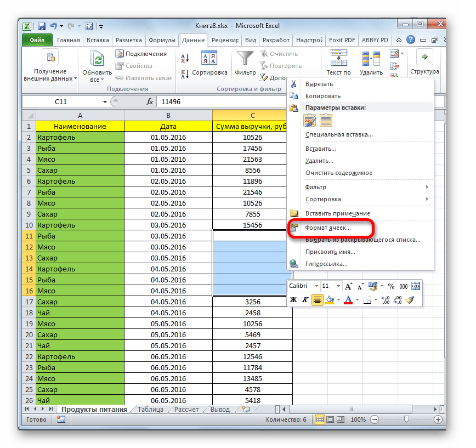The width and height of the screenshot is (476, 448).
Task: Click Sort A to Z ascending icon
Action: pos(185,58)
